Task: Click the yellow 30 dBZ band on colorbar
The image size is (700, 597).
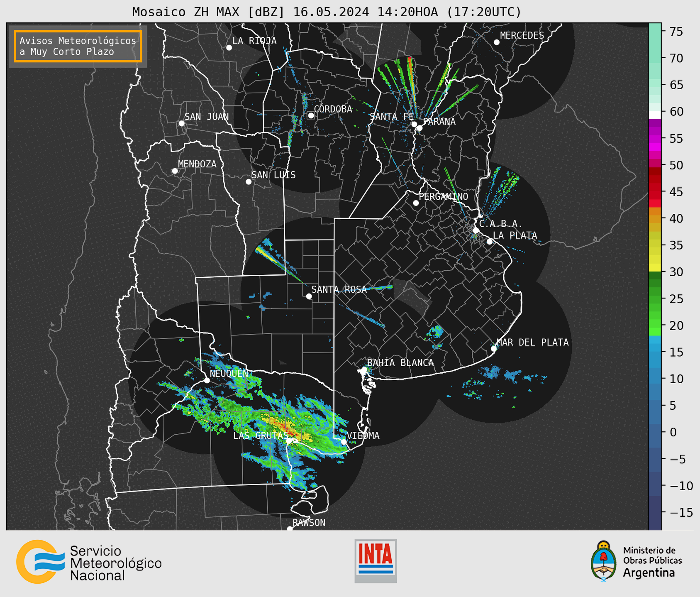Action: 655,268
